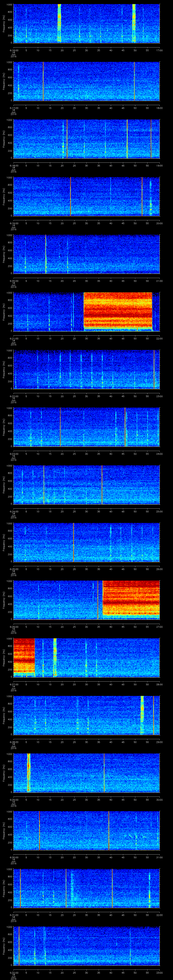Click the "6:27:00" start time label
173x980 pixels.
(x=14, y=684)
